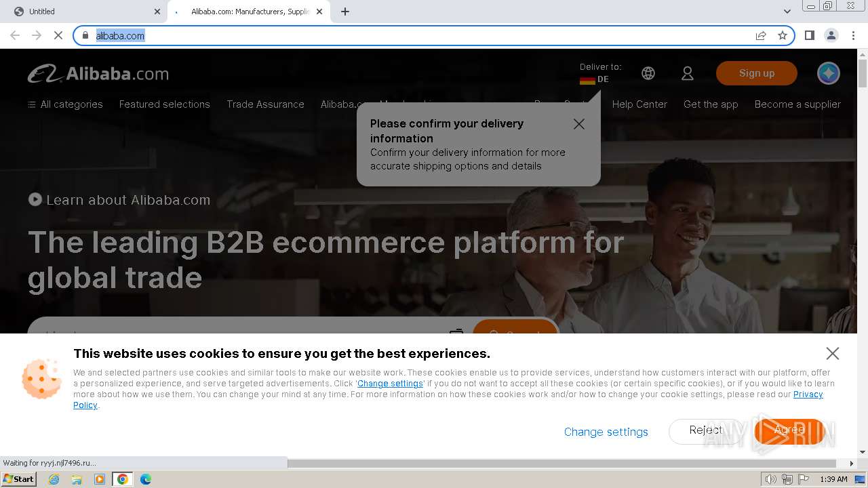Open media player from taskbar
The height and width of the screenshot is (488, 868).
point(100,479)
